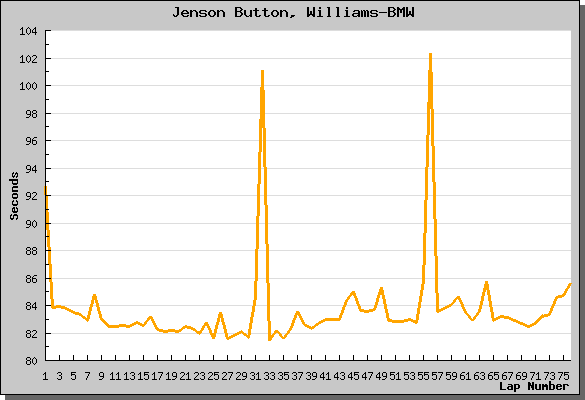Click the 'Seconds' y-axis label

[x=14, y=196]
